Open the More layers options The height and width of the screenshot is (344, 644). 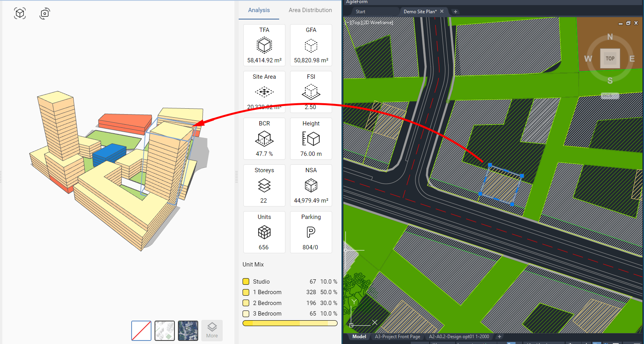tap(212, 330)
